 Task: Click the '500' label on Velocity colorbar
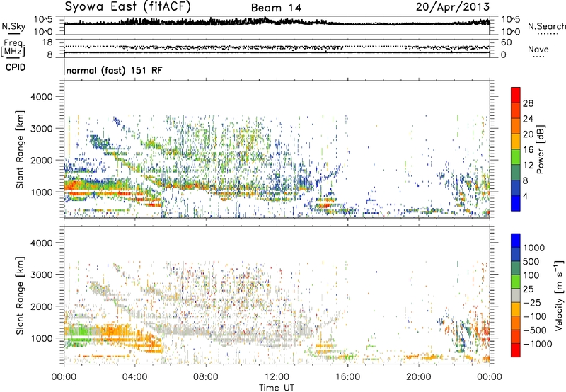coord(533,262)
